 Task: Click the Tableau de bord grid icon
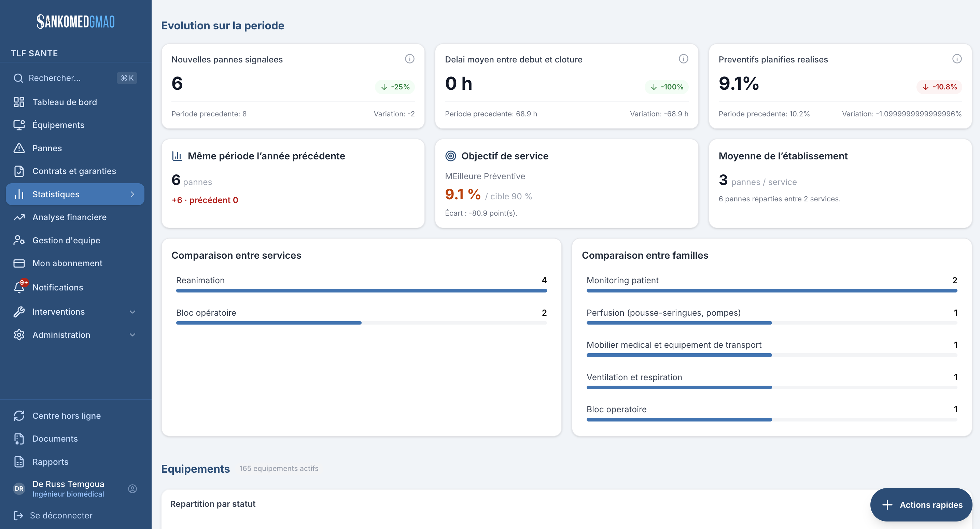19,102
